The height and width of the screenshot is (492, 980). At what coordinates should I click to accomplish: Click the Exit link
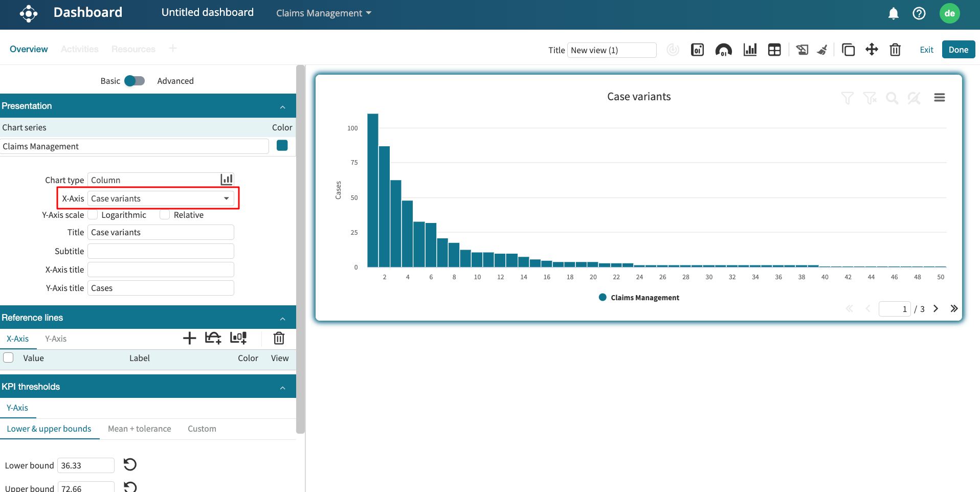point(926,50)
